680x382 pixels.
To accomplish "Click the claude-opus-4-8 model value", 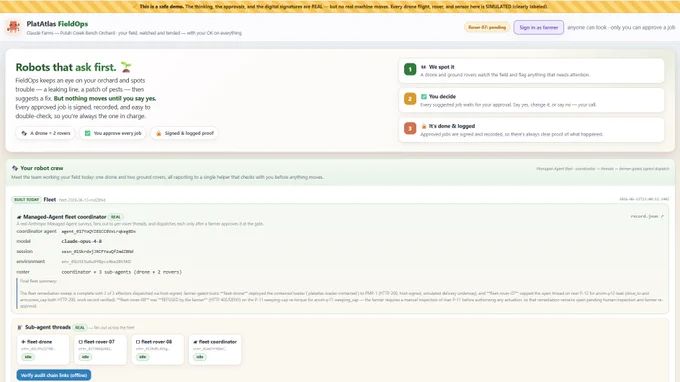I will pyautogui.click(x=82, y=241).
